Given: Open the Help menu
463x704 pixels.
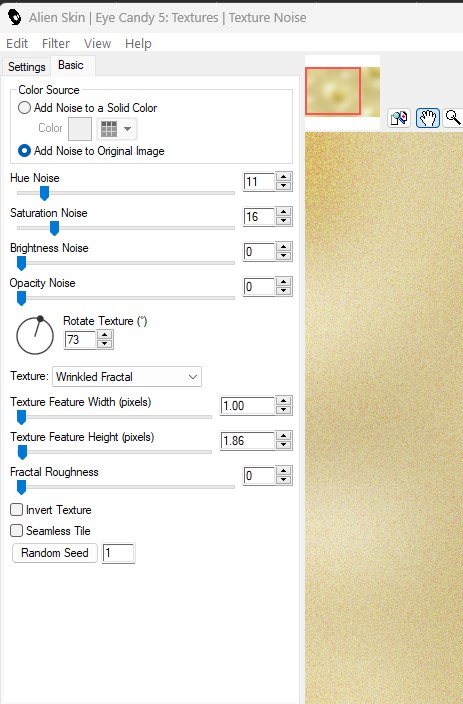Looking at the screenshot, I should tap(138, 44).
